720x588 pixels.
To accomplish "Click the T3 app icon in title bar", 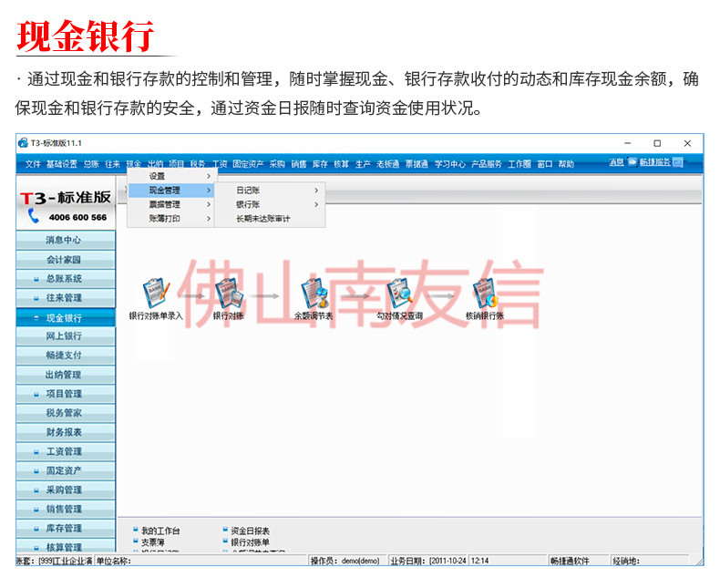I will point(23,143).
